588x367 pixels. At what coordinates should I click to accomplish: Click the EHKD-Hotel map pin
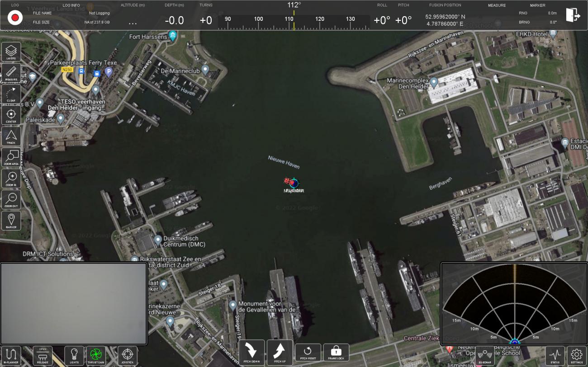[x=554, y=33]
